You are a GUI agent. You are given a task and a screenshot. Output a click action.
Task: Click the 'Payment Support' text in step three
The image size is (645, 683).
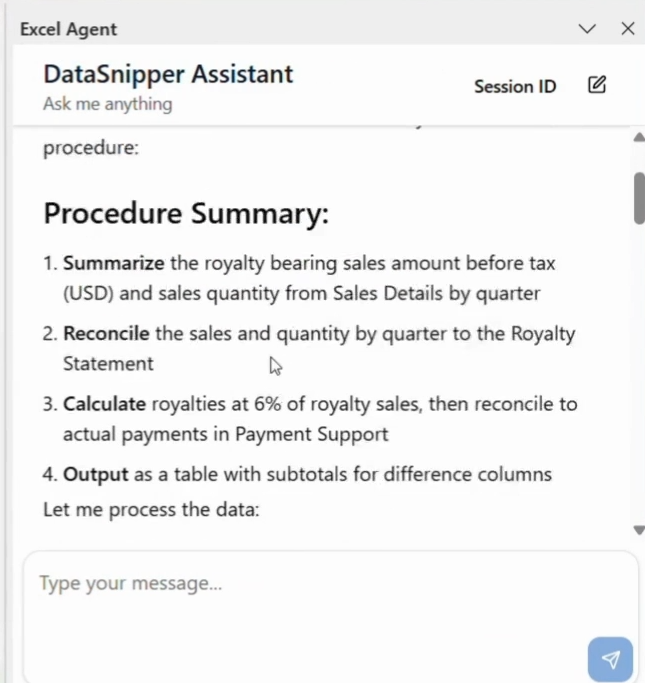click(325, 434)
